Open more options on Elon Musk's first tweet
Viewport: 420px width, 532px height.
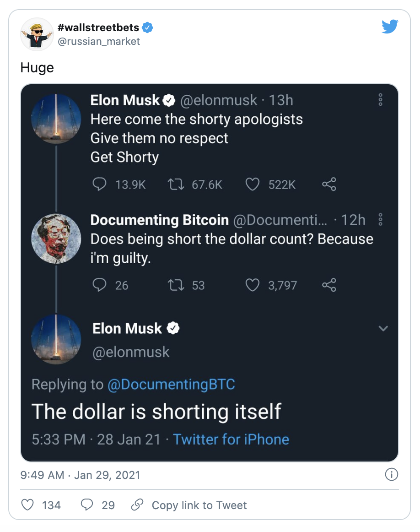(380, 100)
